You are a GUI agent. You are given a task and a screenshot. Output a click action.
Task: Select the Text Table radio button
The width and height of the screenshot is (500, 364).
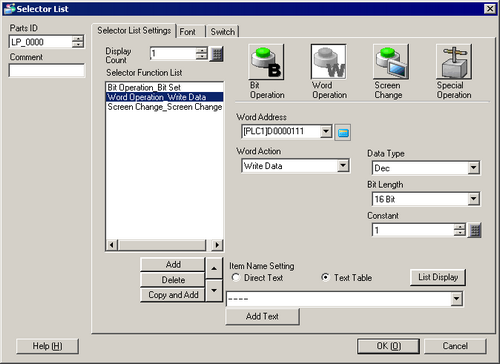point(325,277)
